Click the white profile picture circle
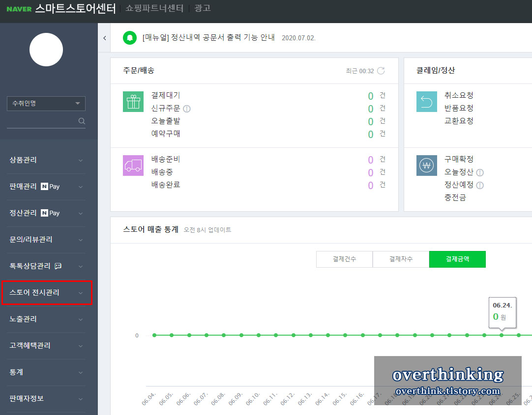Image resolution: width=532 pixels, height=415 pixels. (x=46, y=50)
